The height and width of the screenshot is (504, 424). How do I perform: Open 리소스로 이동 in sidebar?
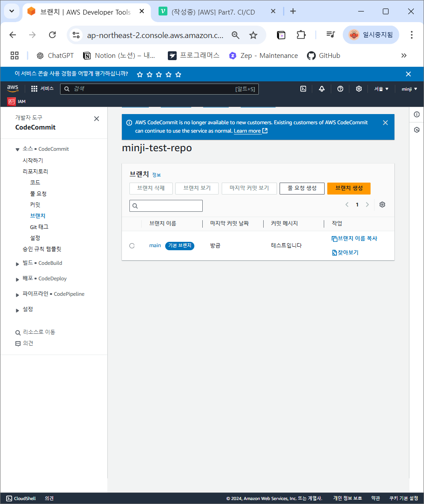tap(35, 332)
